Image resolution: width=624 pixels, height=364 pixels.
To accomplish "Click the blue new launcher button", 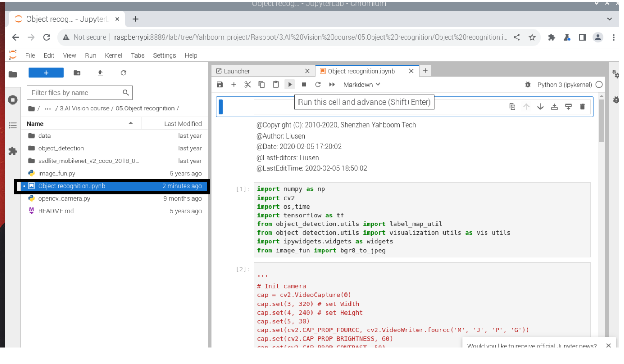I will tap(46, 73).
